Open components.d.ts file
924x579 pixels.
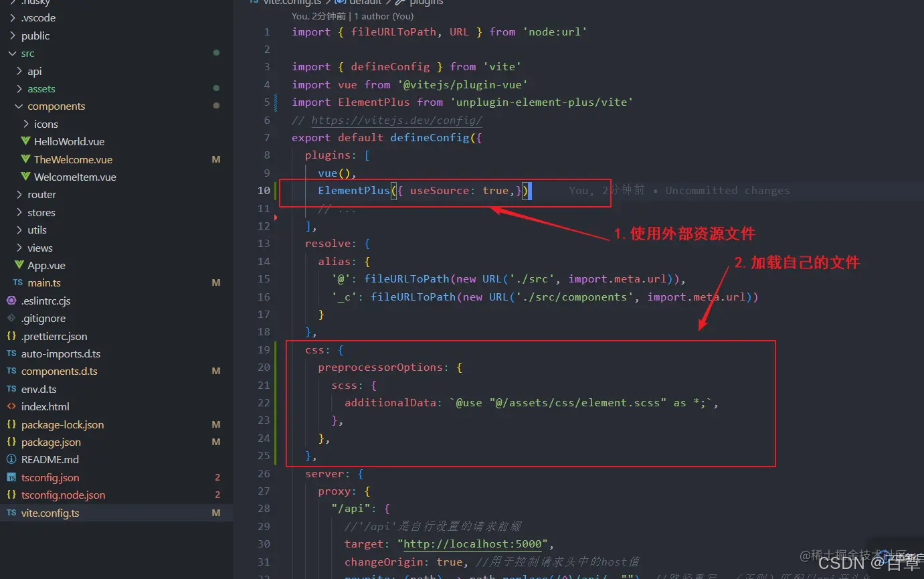[60, 371]
